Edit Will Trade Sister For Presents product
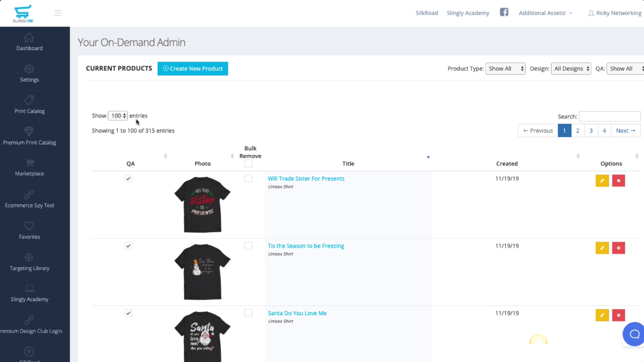644x362 pixels. [602, 181]
